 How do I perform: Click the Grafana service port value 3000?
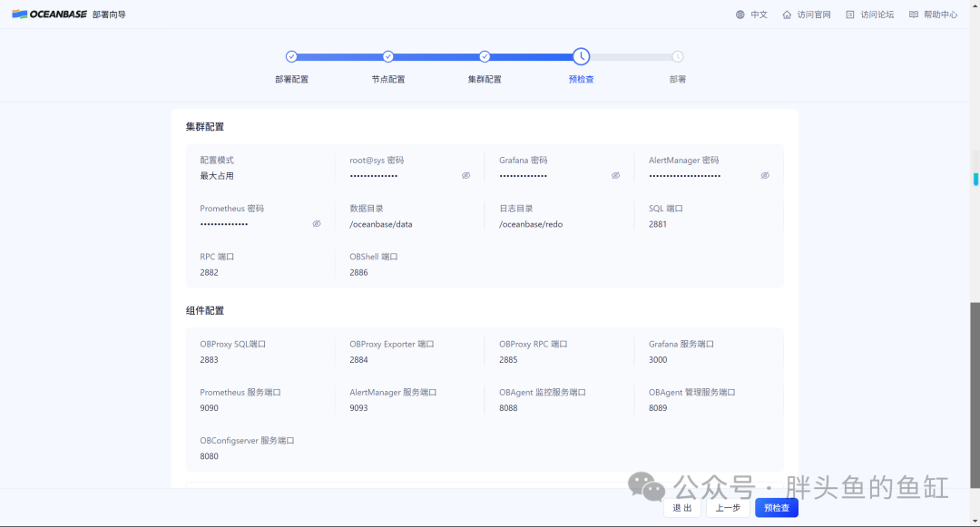658,360
